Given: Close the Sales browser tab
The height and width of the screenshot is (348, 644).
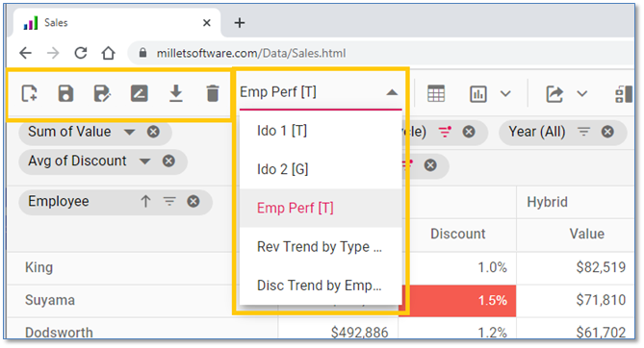Looking at the screenshot, I should [207, 23].
